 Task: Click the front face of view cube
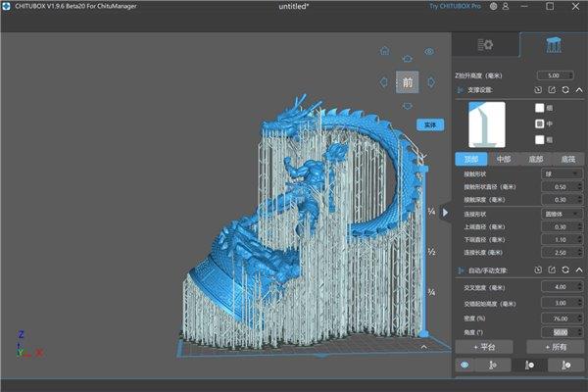click(x=407, y=82)
